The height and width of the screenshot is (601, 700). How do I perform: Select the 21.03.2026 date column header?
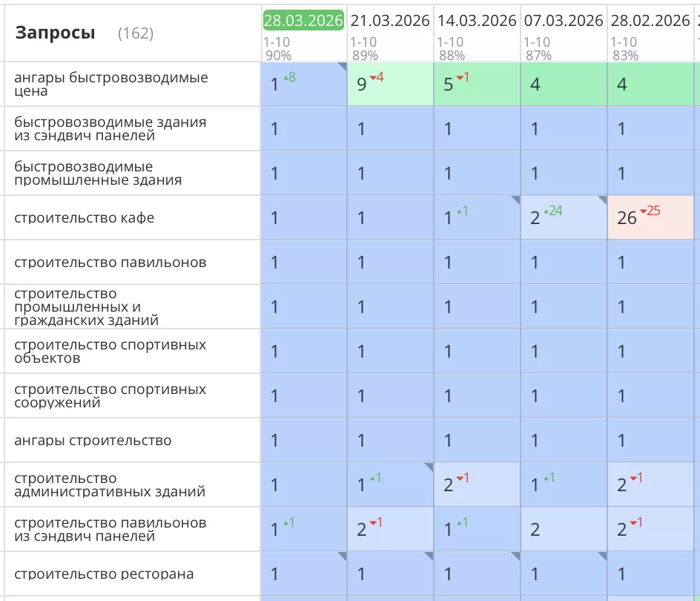(x=390, y=21)
